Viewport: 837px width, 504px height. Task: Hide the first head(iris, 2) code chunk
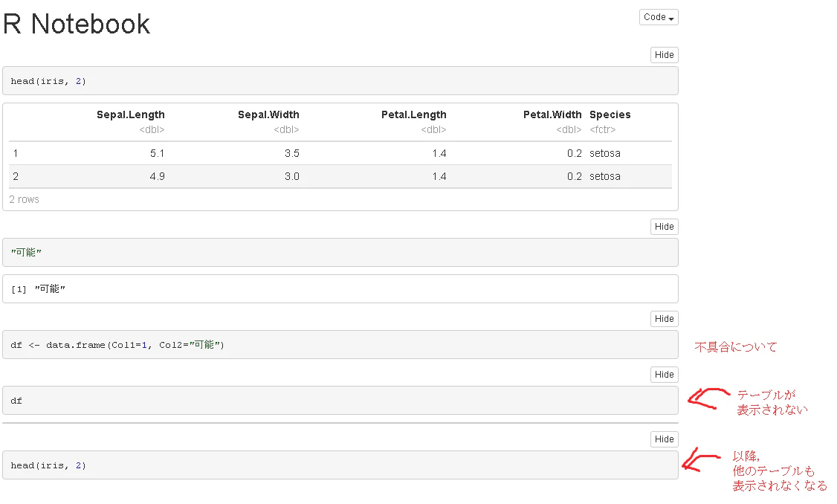pos(664,55)
